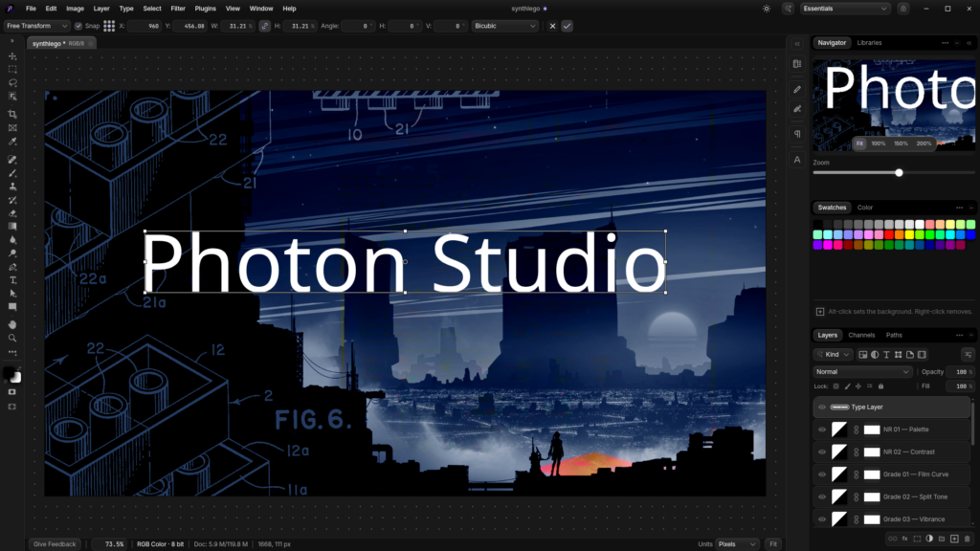Commit the free transform with the checkmark
Screen dimensions: 980x551
(x=567, y=26)
